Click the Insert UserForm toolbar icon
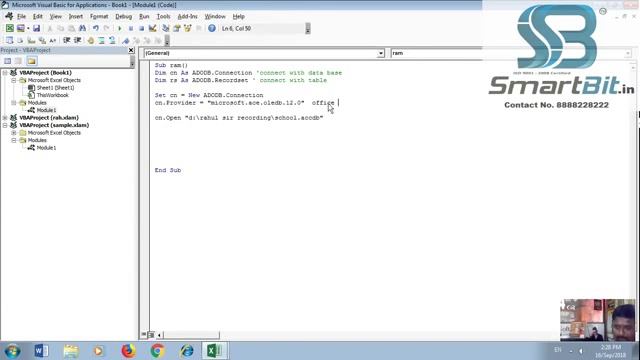 click(x=20, y=28)
